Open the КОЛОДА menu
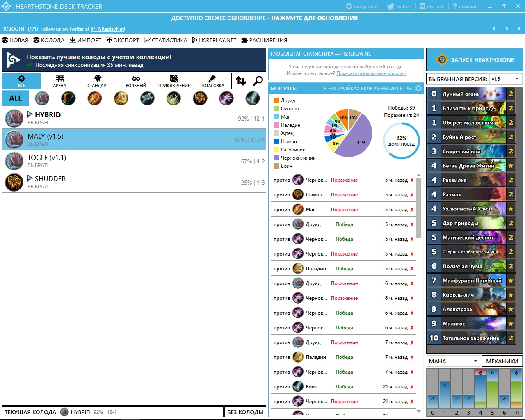Image resolution: width=525 pixels, height=420 pixels. (49, 40)
